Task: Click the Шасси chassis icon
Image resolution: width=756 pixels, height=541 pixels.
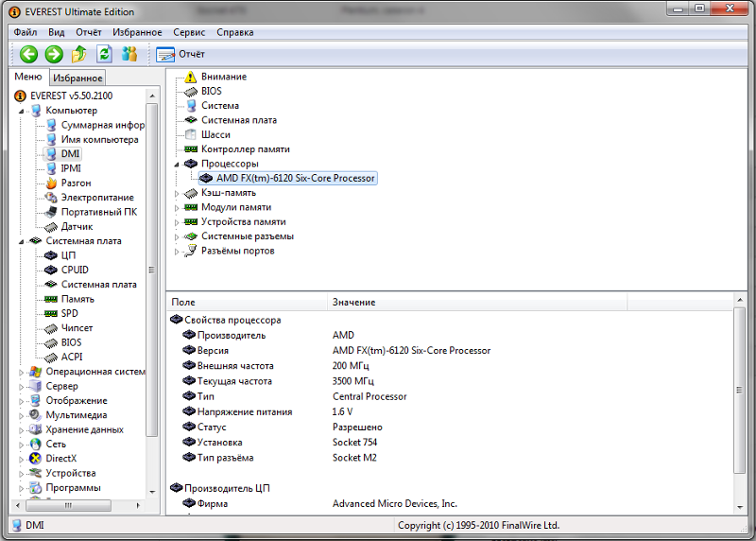Action: 191,134
